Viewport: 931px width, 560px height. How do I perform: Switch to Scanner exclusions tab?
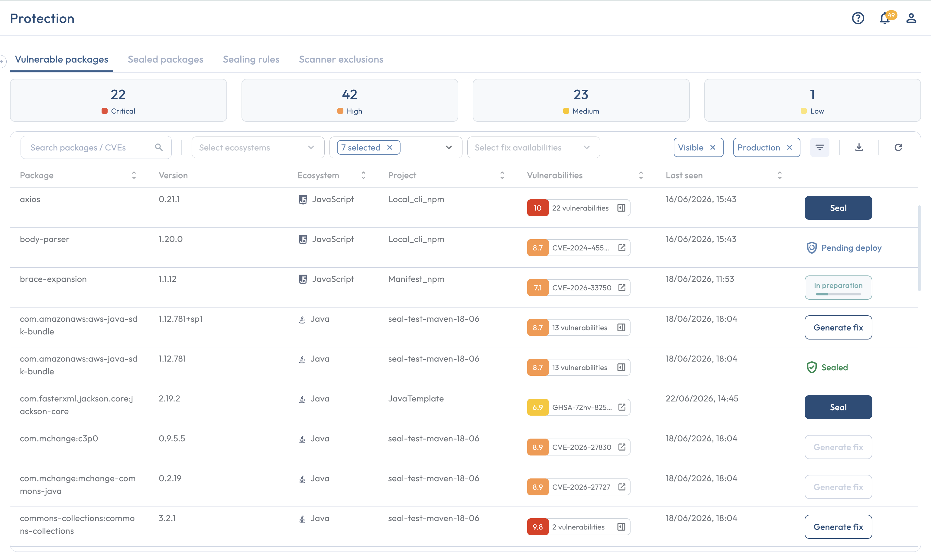click(341, 59)
